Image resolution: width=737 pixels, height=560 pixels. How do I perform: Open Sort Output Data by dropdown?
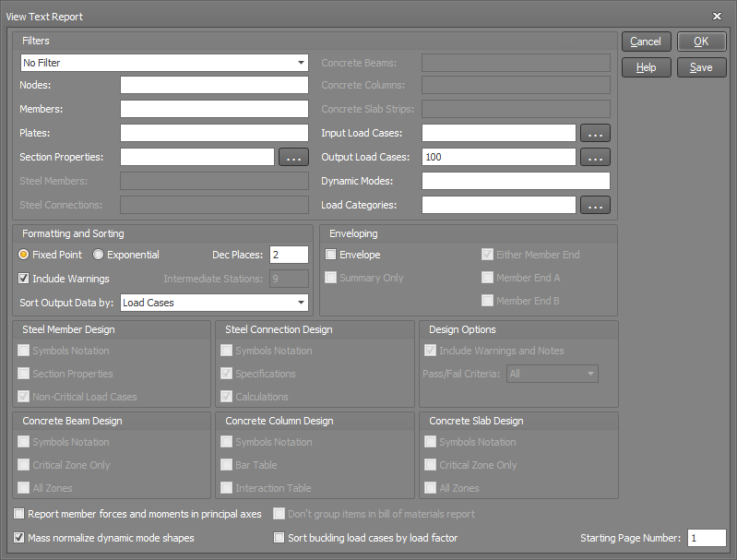click(214, 303)
